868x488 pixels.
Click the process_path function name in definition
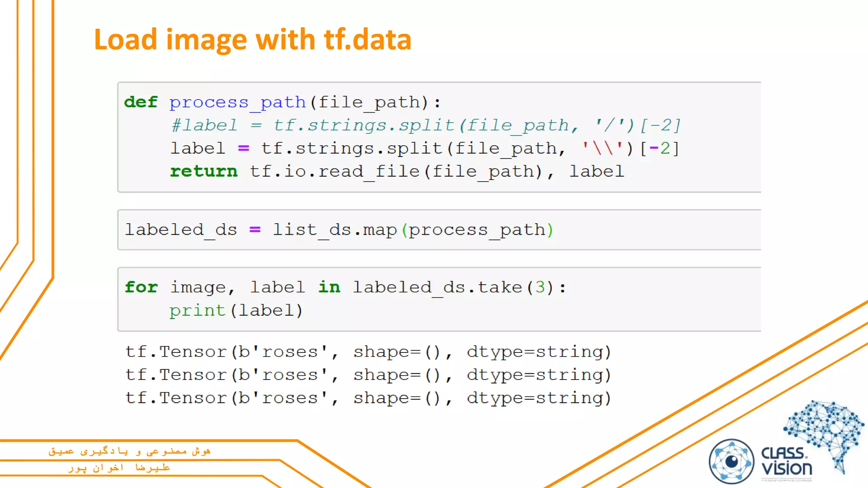(237, 102)
